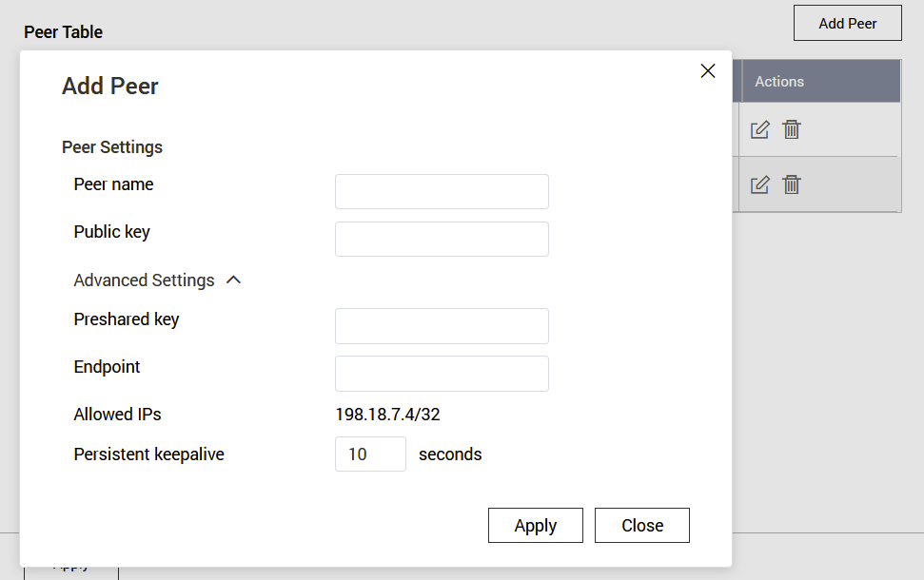924x580 pixels.
Task: Delete the first peer table entry
Action: coord(792,129)
